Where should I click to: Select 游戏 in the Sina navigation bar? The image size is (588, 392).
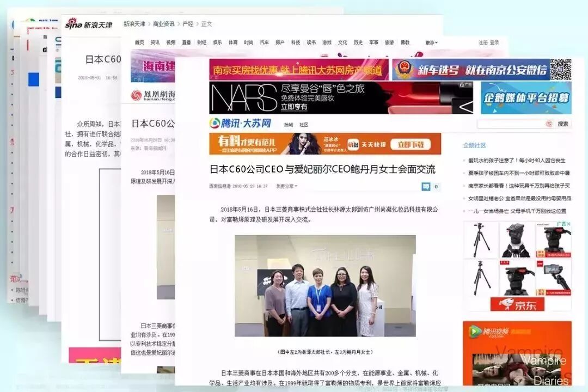327,42
